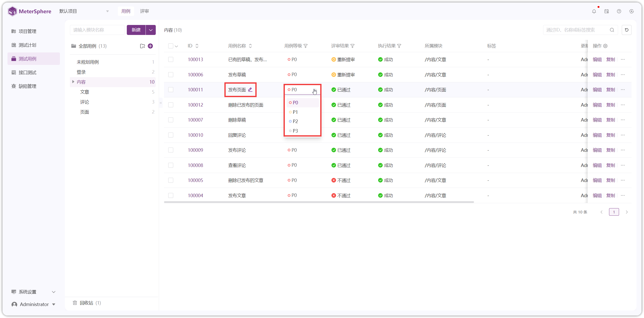Open the table column settings gear icon

click(605, 46)
